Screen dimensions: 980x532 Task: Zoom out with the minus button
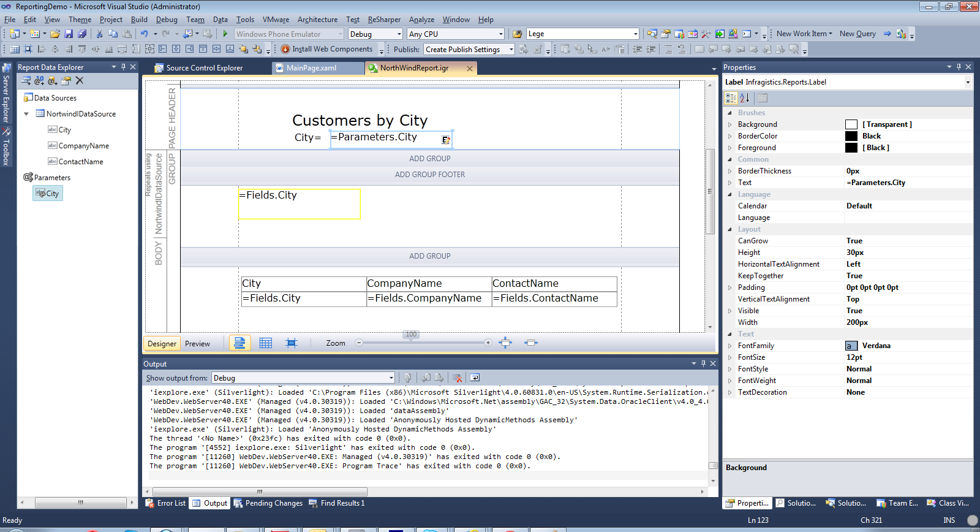tap(359, 343)
